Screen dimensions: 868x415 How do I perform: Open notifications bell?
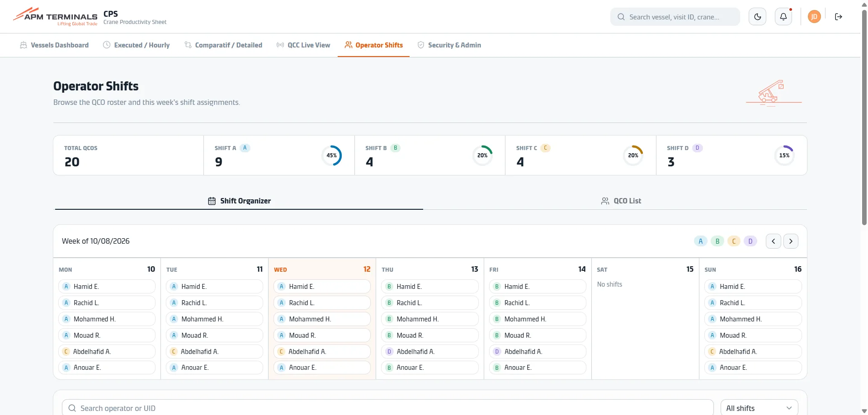tap(783, 17)
